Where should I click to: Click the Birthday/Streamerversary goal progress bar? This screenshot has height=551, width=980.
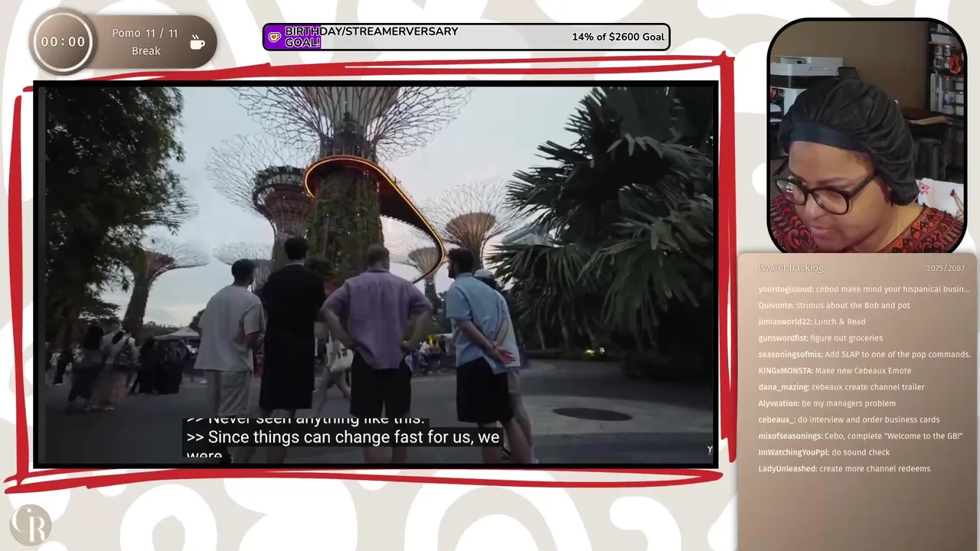pos(466,37)
